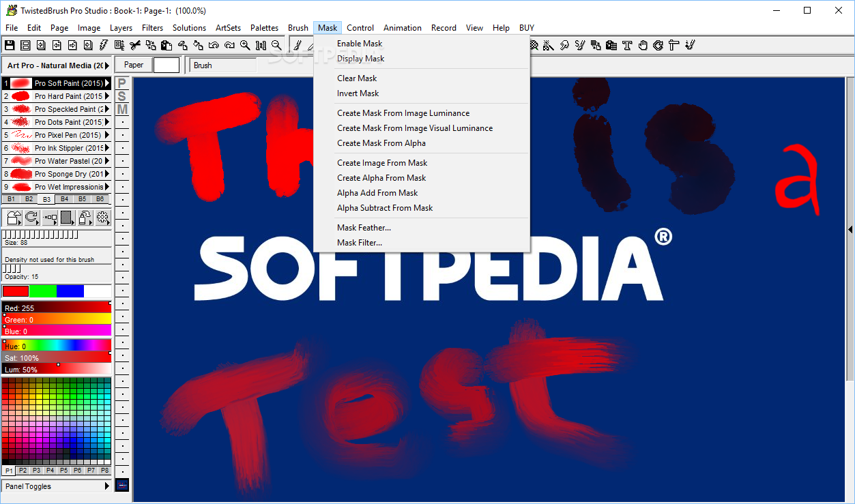Click the brush rotate arrow icon
Viewport: 855px width, 504px height.
[31, 218]
